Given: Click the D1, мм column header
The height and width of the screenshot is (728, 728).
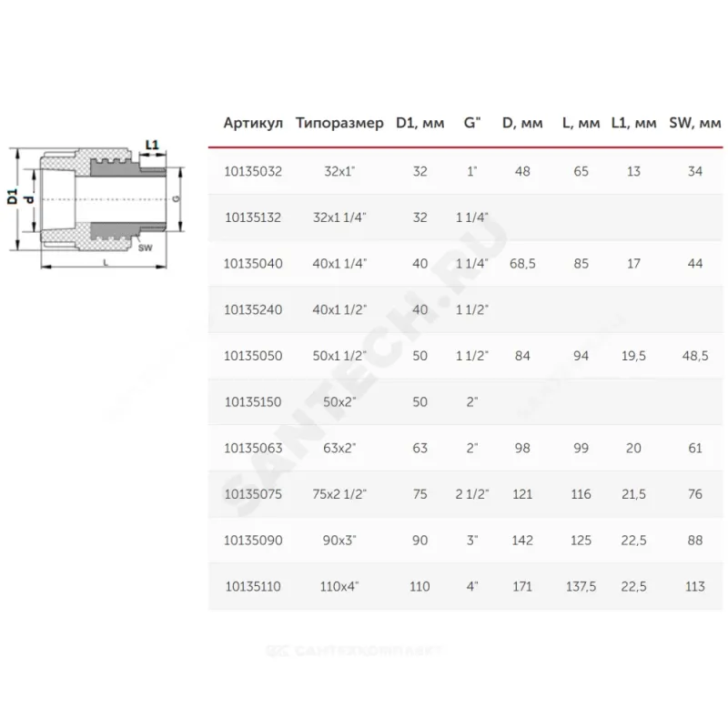Looking at the screenshot, I should tap(420, 124).
